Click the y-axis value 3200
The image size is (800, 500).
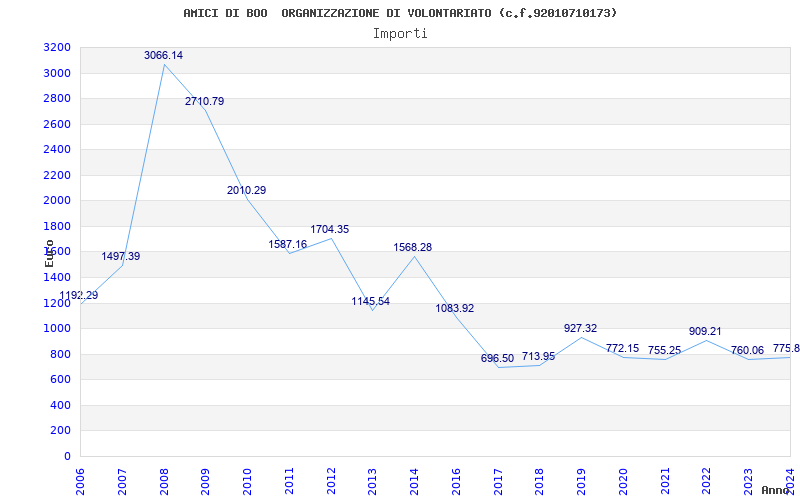pos(57,48)
